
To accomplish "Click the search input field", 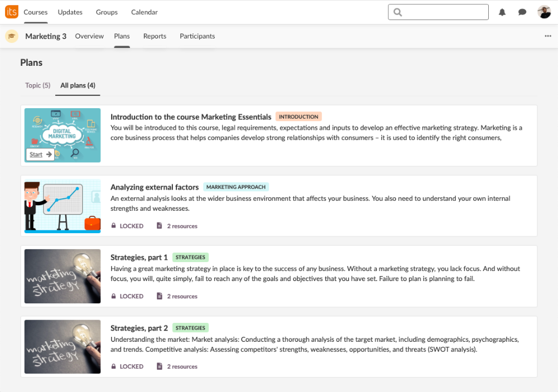I will (444, 12).
